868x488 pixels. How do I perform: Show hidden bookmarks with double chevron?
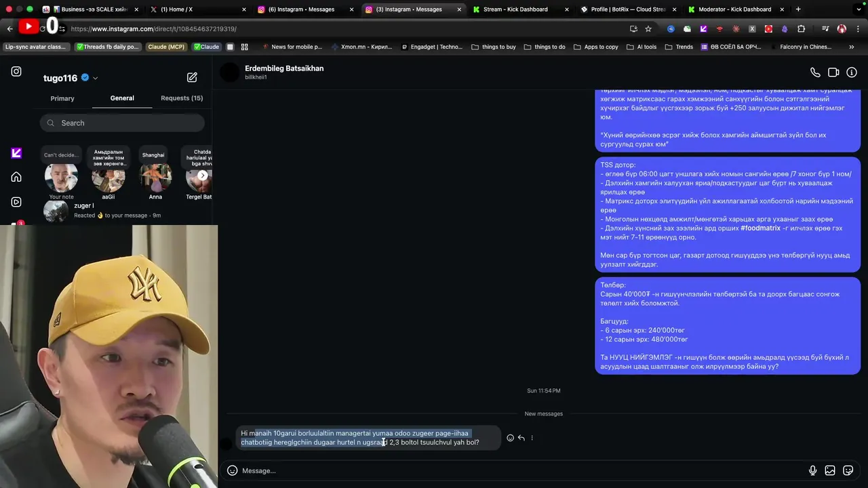click(x=852, y=47)
